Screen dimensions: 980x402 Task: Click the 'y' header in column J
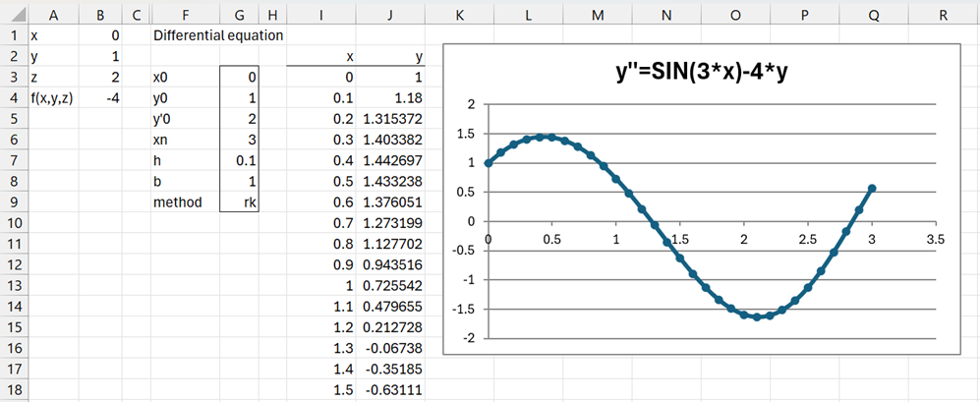coord(390,57)
